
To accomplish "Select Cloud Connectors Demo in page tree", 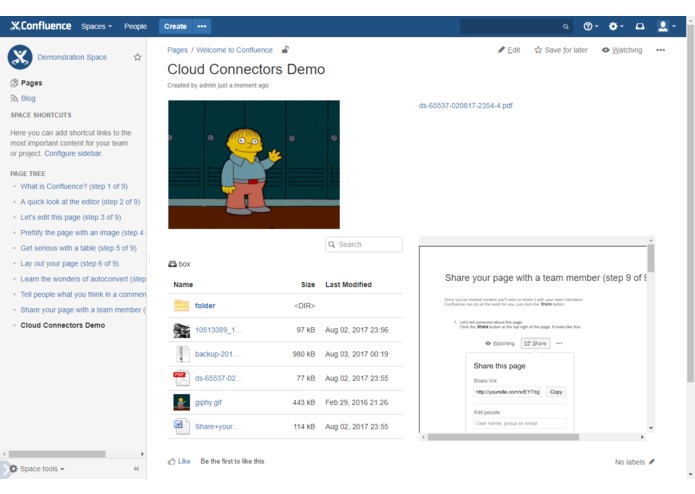I will point(62,325).
